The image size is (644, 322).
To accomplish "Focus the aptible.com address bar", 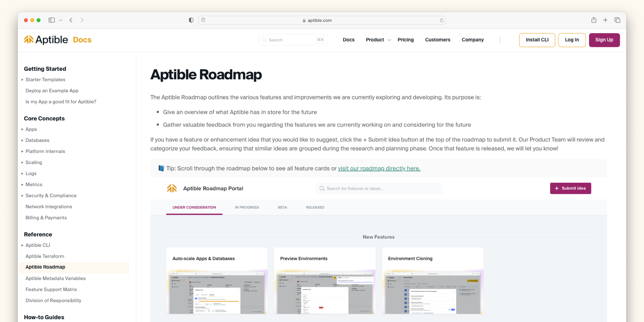I will coord(322,20).
